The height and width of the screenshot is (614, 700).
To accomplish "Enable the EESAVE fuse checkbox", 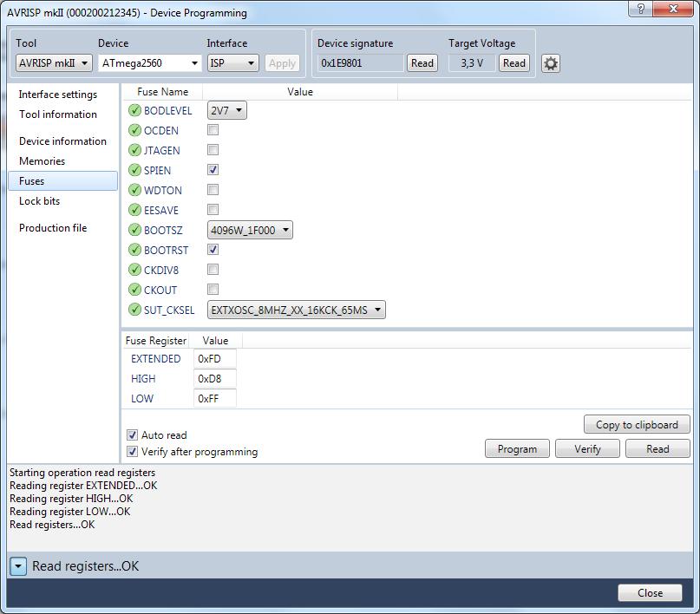I will [213, 209].
